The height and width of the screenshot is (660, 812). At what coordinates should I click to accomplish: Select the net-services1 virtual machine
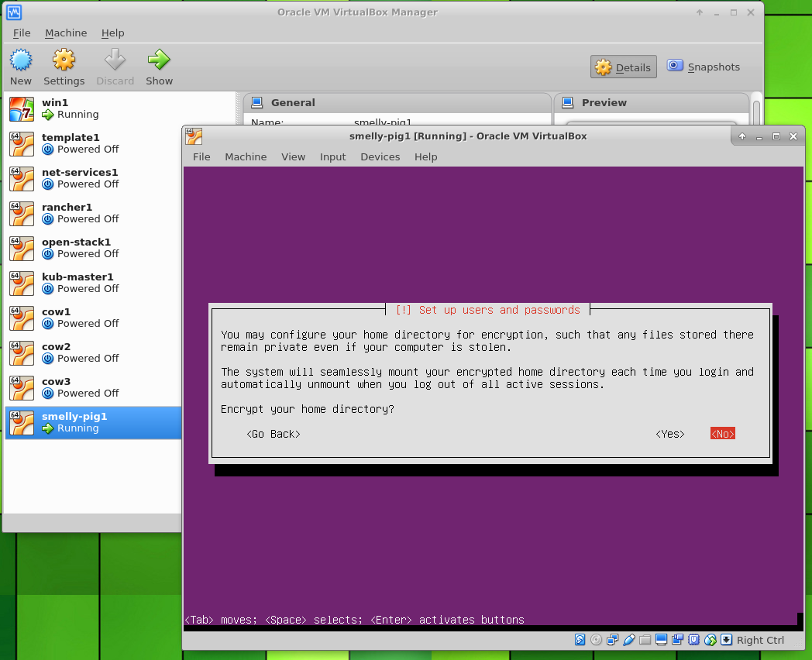[x=93, y=178]
